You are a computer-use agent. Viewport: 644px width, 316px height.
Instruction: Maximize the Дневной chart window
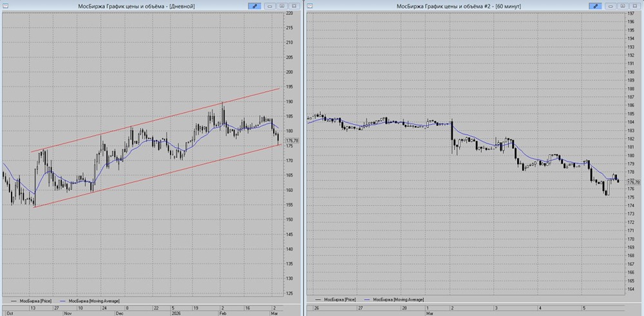click(x=282, y=6)
